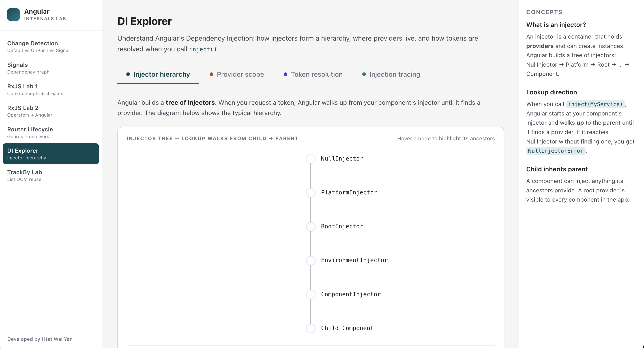Open the Router Lifecycle page

point(51,133)
